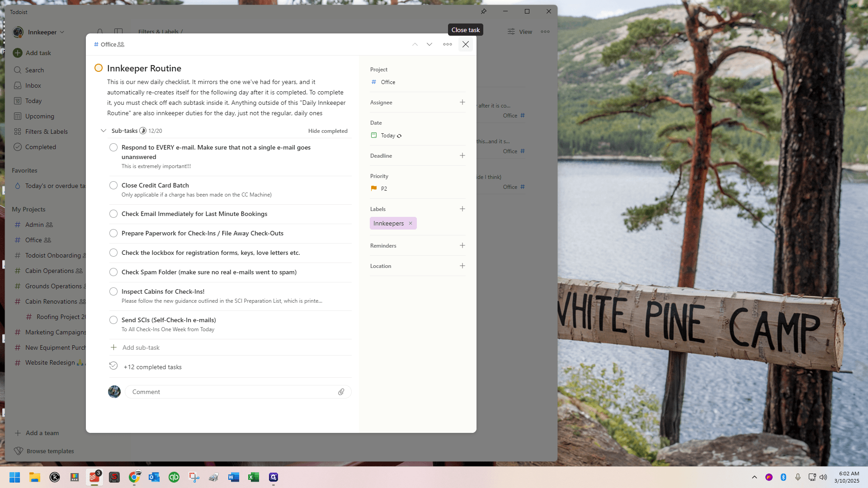Show hidden system tray icons

755,477
